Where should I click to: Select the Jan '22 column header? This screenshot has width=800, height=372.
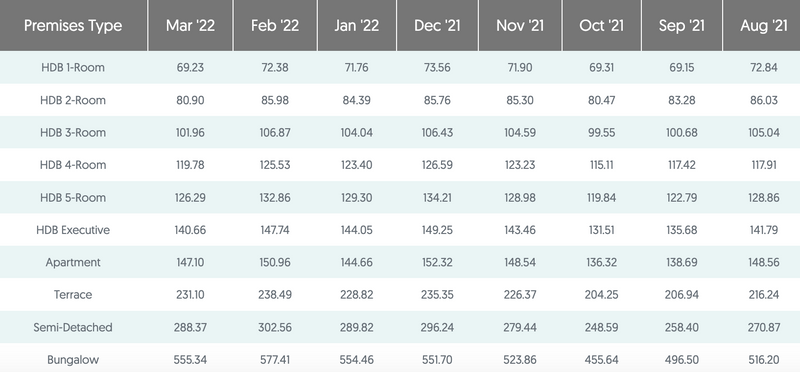tap(357, 26)
